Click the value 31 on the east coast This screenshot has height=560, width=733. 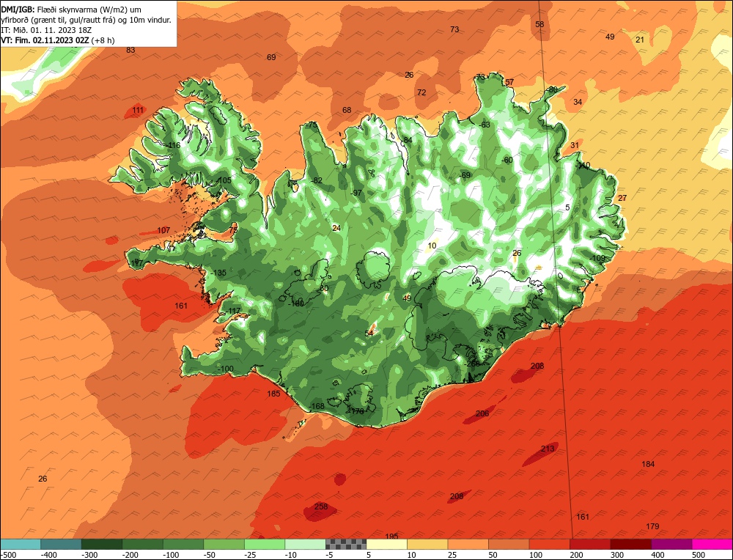click(x=575, y=145)
